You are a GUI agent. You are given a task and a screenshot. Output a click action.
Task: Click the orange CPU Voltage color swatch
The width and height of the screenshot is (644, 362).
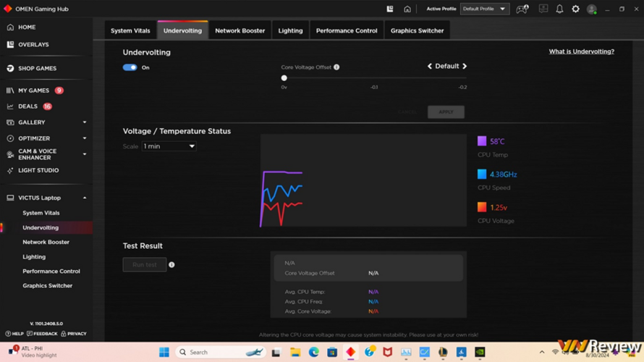tap(482, 207)
